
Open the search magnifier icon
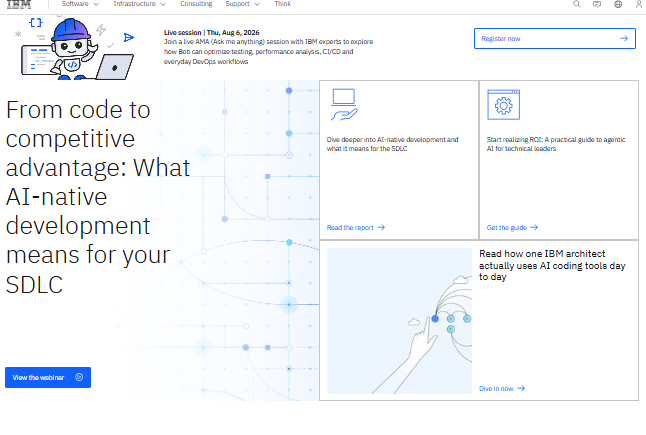coord(577,4)
